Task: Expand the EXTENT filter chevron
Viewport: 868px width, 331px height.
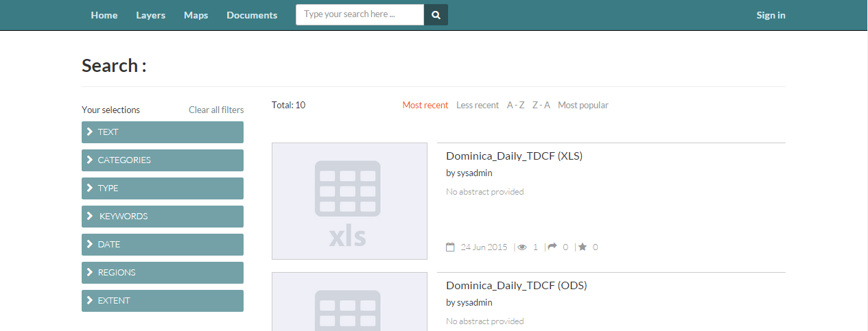Action: pyautogui.click(x=90, y=300)
